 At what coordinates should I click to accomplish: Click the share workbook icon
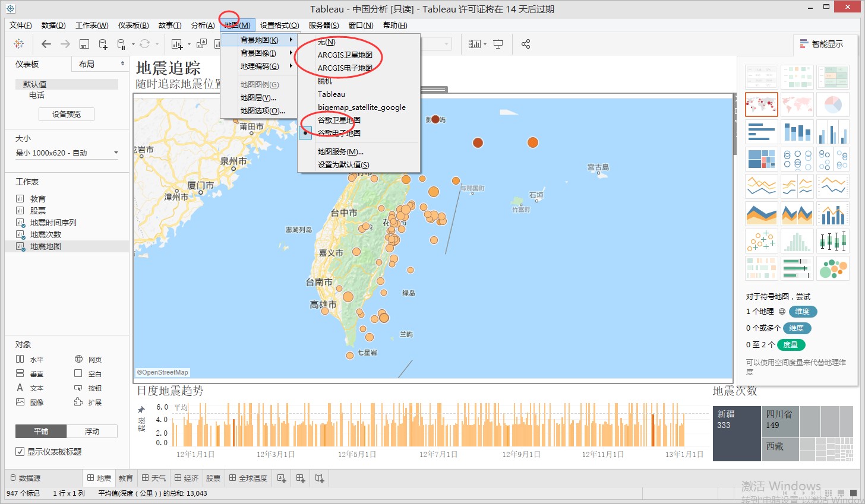coord(526,44)
